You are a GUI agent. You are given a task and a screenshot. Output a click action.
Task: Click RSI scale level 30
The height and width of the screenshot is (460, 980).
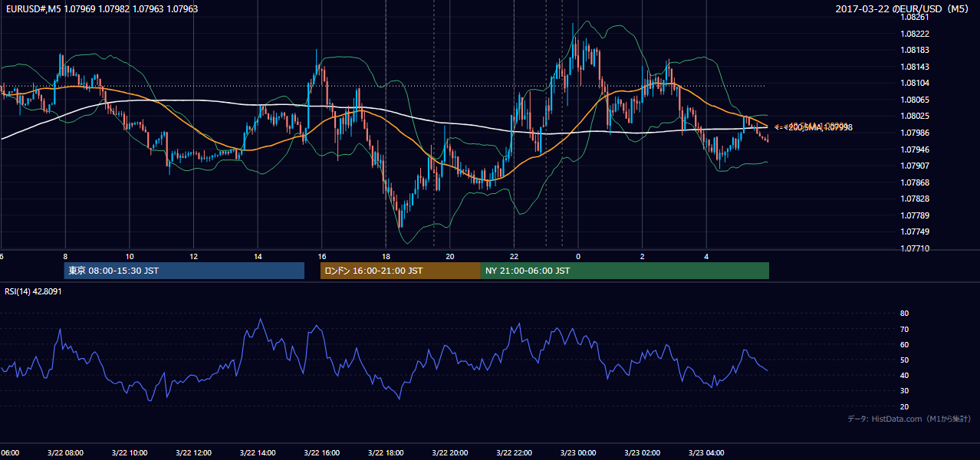point(905,391)
